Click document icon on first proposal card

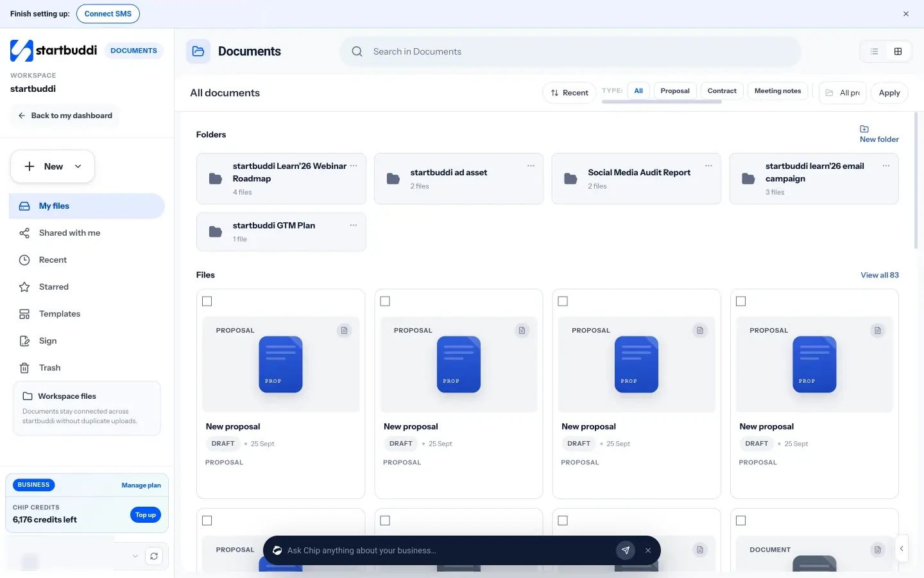[345, 330]
